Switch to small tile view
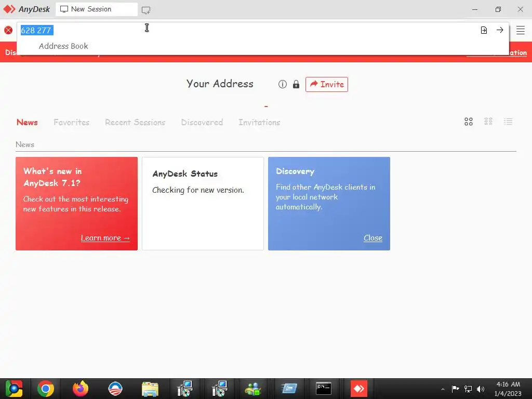 488,122
